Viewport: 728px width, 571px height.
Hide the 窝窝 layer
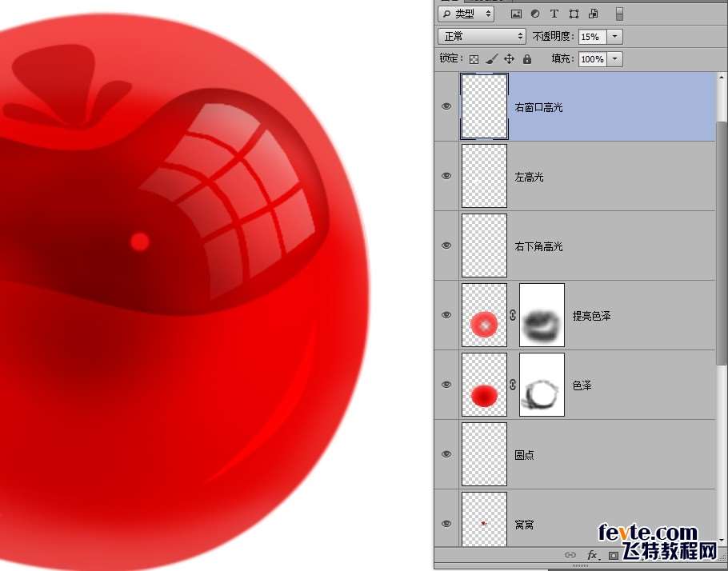(x=446, y=524)
